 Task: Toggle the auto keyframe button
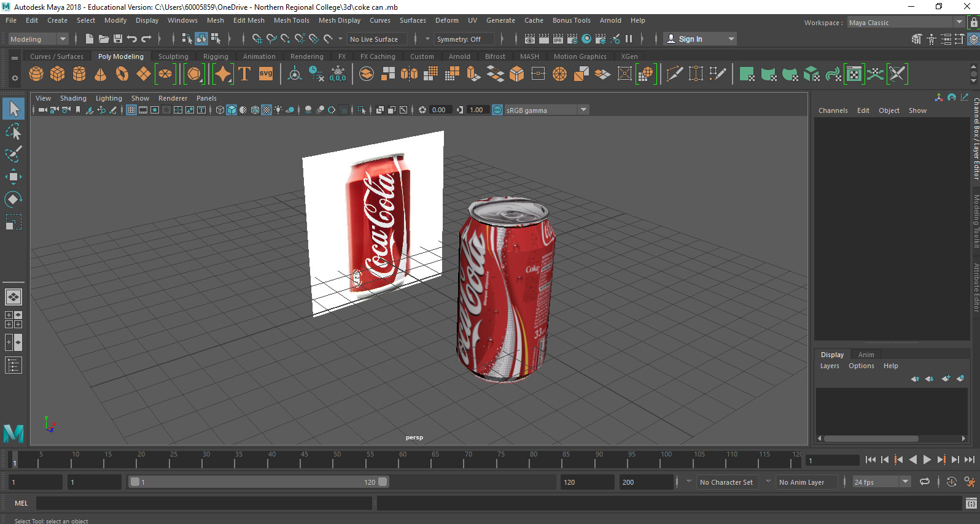951,482
